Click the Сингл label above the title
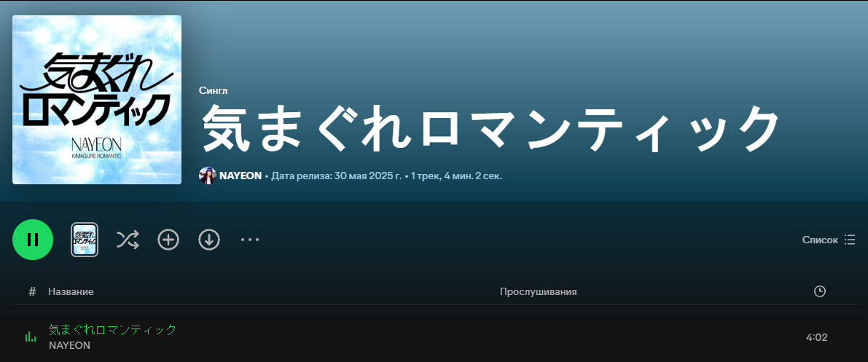This screenshot has width=868, height=362. point(214,90)
